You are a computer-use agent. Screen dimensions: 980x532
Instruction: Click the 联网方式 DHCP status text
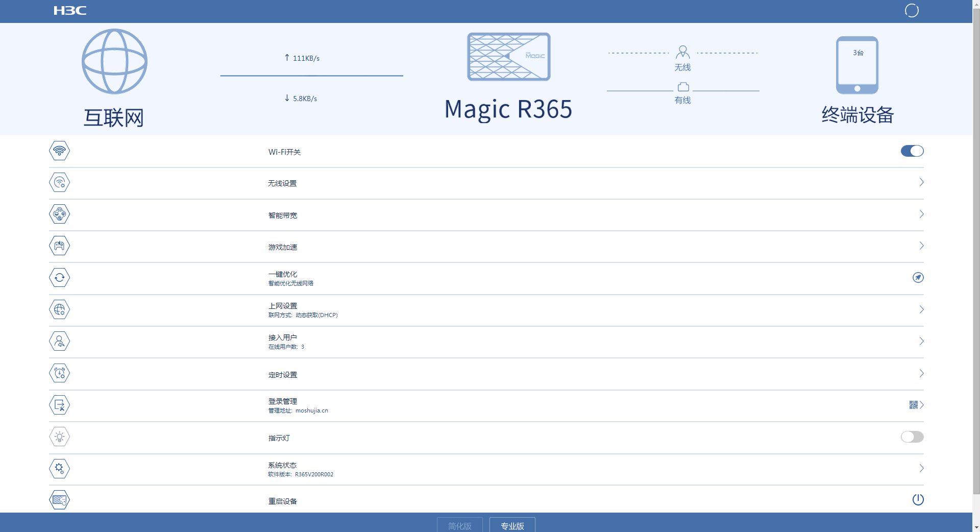(303, 315)
